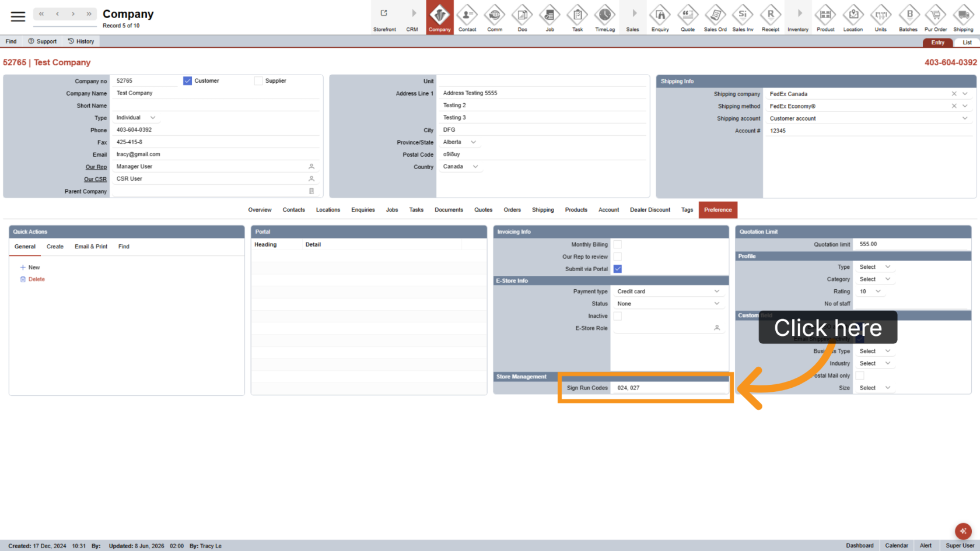Open the Shipping module icon

[x=963, y=17]
